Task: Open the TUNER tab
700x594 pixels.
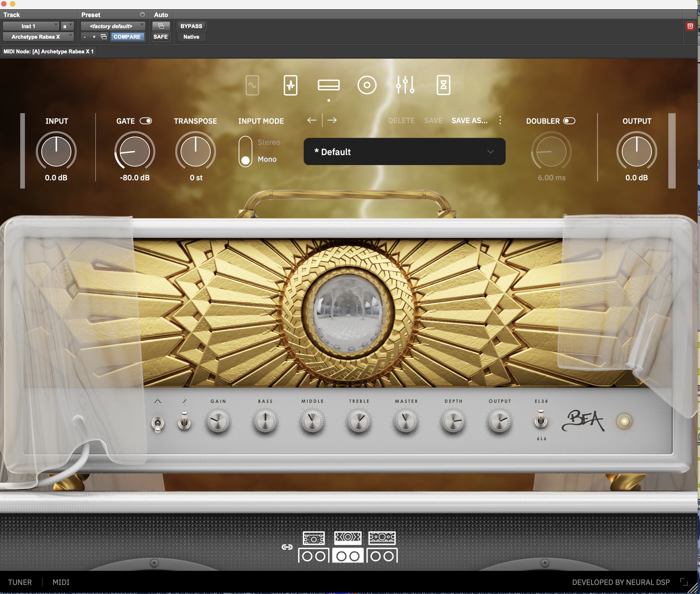Action: [x=20, y=582]
